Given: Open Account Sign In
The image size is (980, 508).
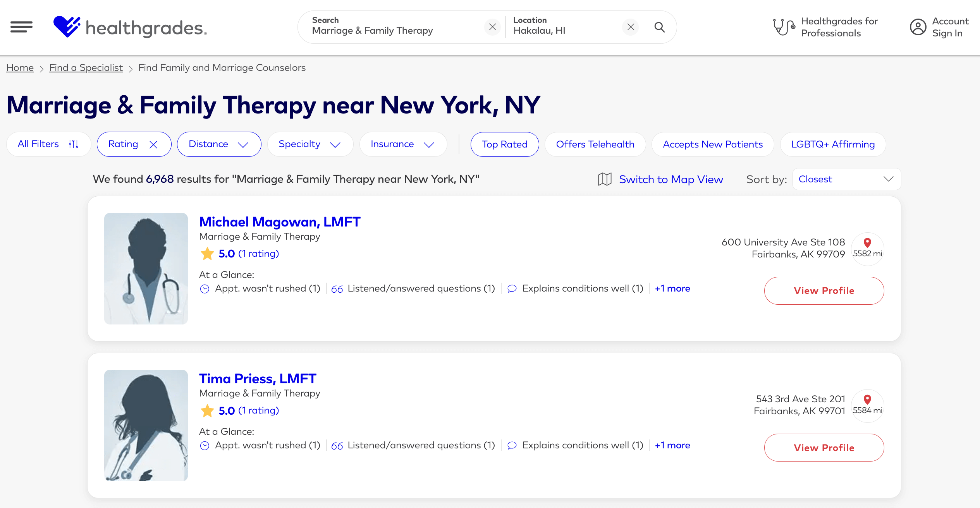Looking at the screenshot, I should click(950, 27).
